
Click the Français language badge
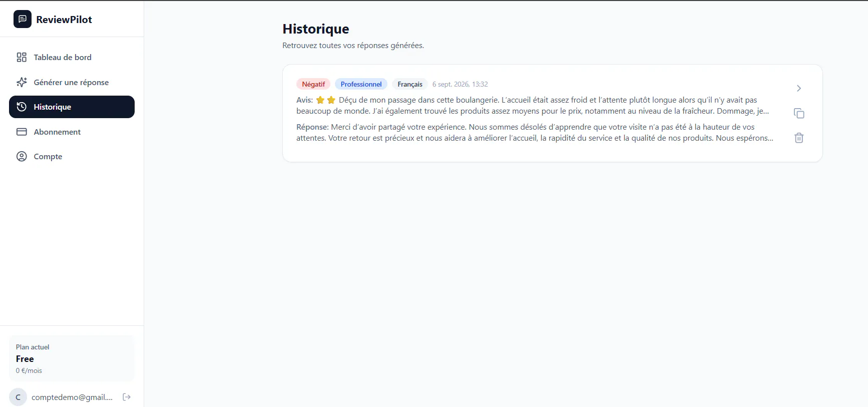pos(410,84)
